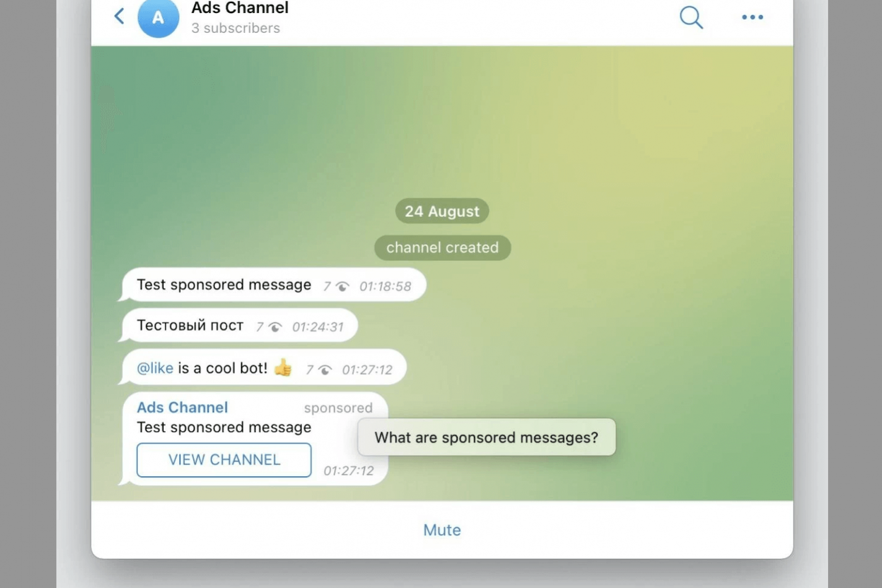Image resolution: width=882 pixels, height=588 pixels.
Task: Click the Ads Channel round avatar
Action: point(158,17)
